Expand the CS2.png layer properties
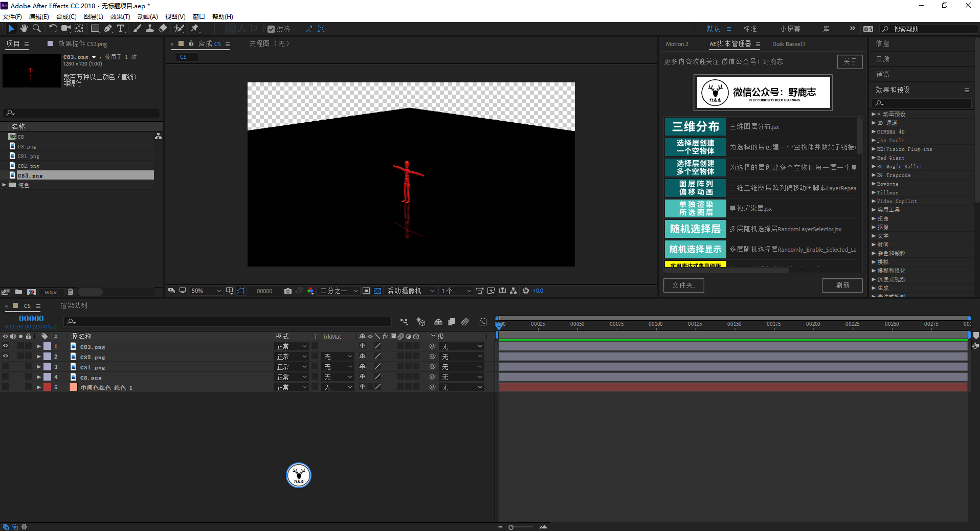This screenshot has width=980, height=531. [39, 357]
